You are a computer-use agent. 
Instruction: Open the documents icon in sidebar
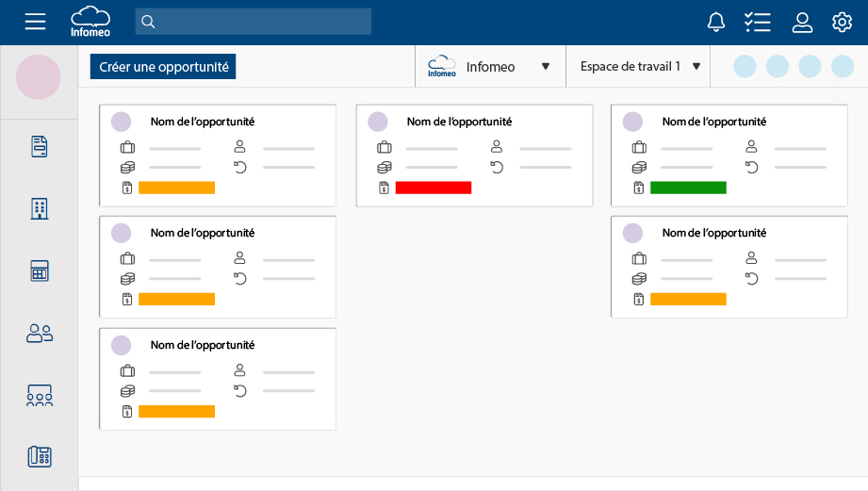(39, 146)
